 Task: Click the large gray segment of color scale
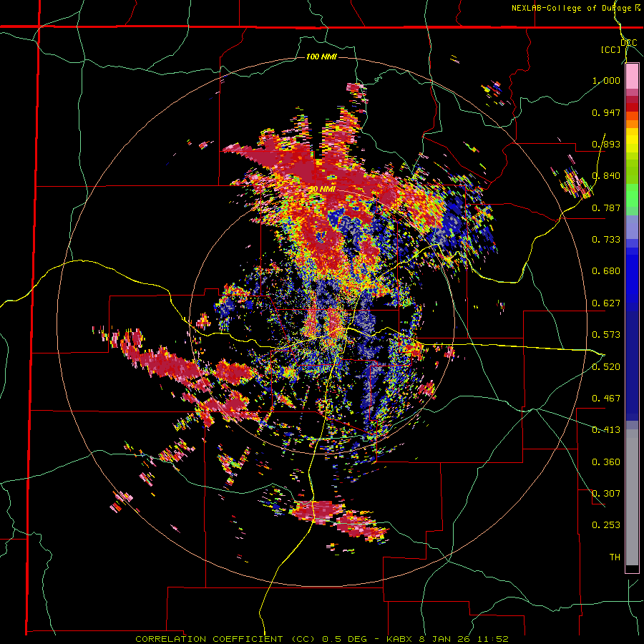coord(632,497)
